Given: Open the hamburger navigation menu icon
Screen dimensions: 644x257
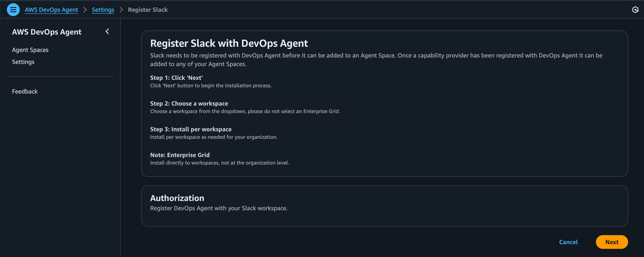Looking at the screenshot, I should [13, 10].
